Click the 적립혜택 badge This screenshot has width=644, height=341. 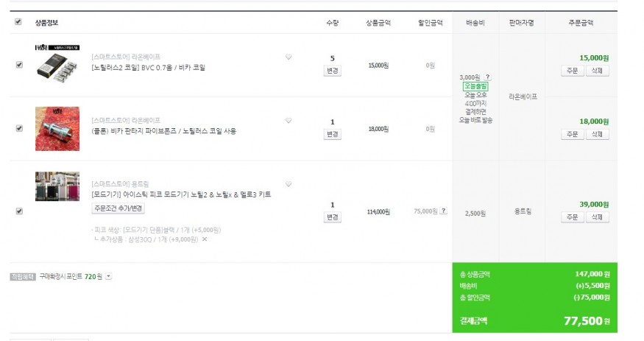(x=22, y=277)
